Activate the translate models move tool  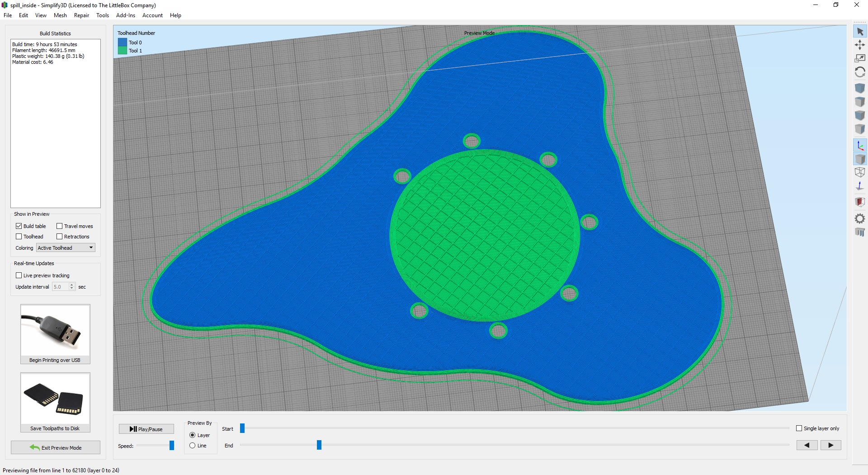pos(860,45)
